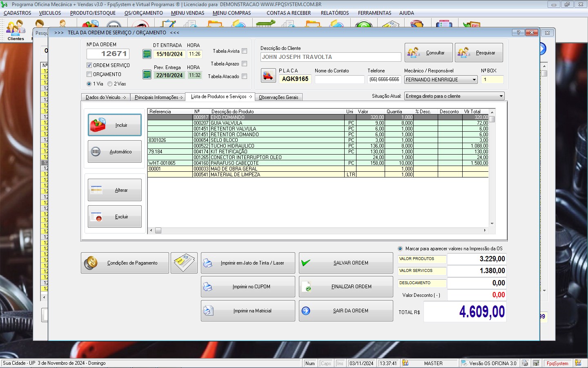Click the Valor Desconto field
Viewport: 588px width, 368px height.
coord(477,295)
